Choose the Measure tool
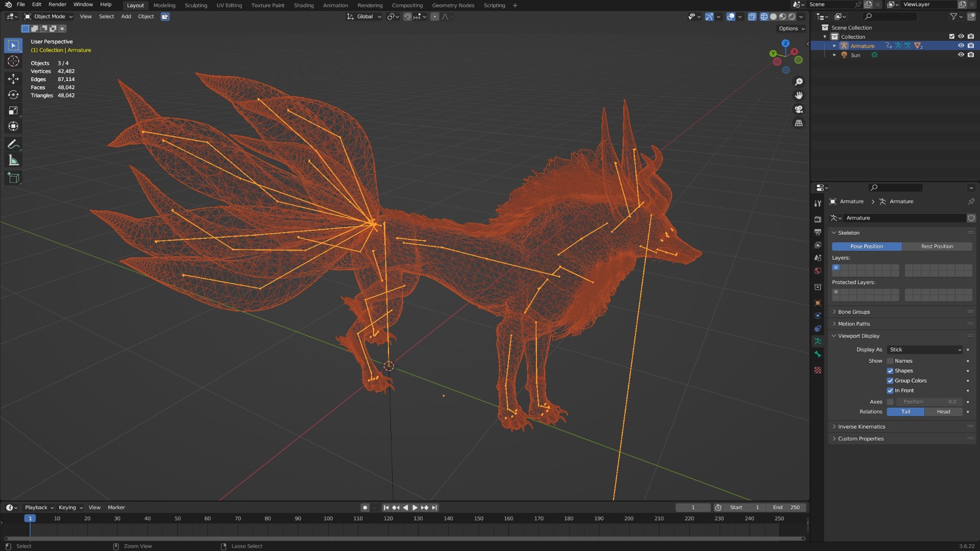 pos(13,161)
